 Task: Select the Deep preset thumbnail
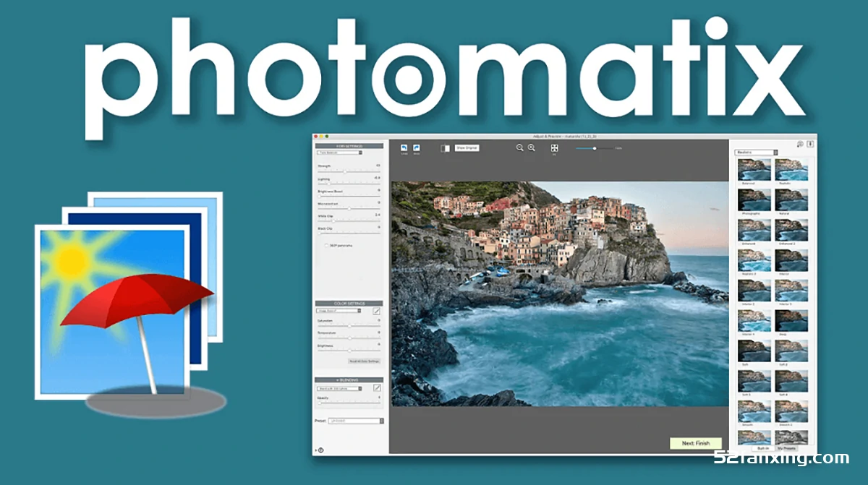click(791, 321)
